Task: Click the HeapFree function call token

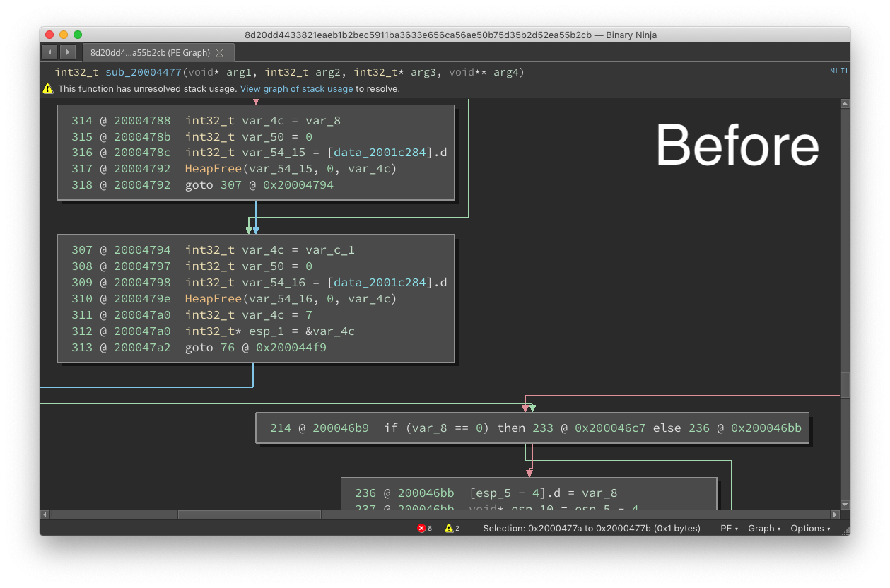Action: [x=213, y=298]
